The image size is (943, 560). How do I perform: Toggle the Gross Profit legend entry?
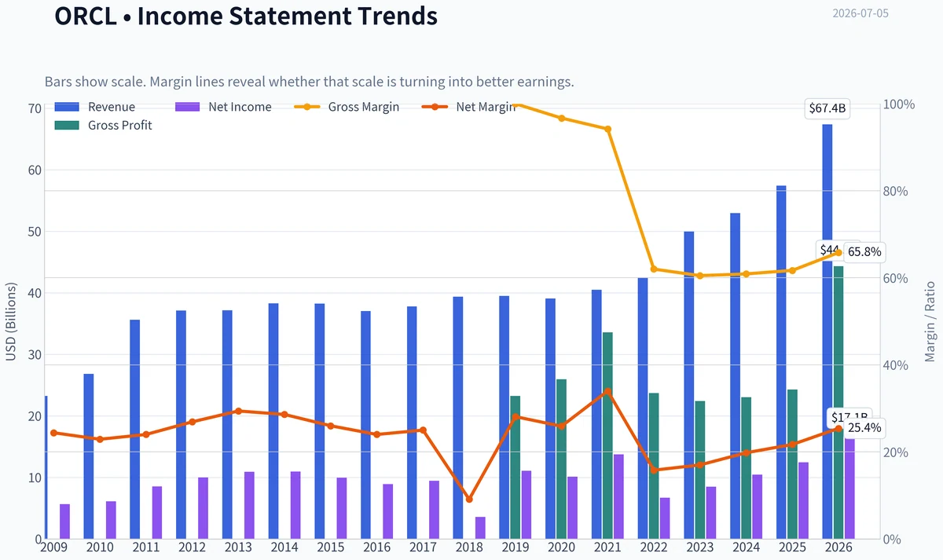point(104,125)
